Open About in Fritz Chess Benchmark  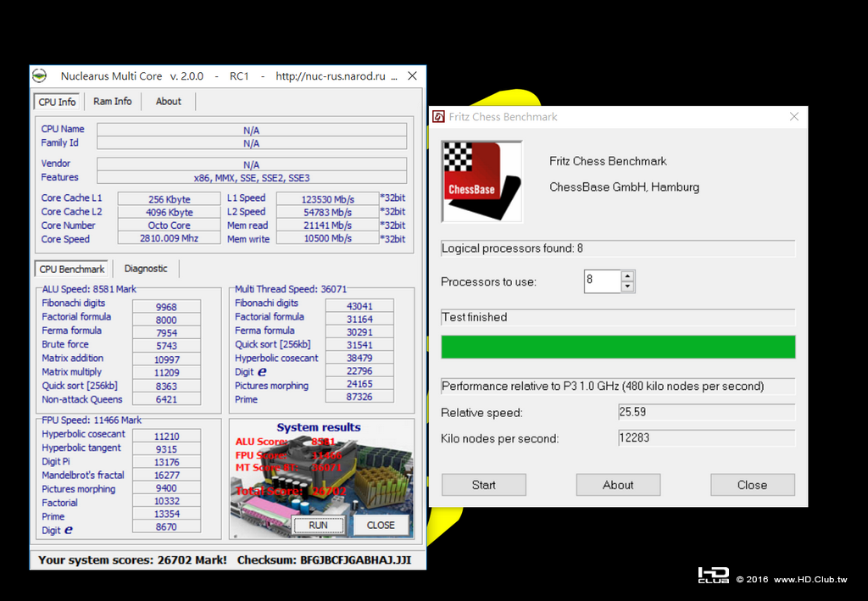618,485
